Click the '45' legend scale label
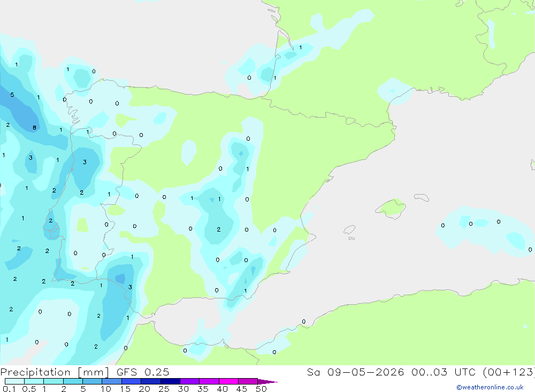Screen dimensions: 535x392 tap(242, 389)
